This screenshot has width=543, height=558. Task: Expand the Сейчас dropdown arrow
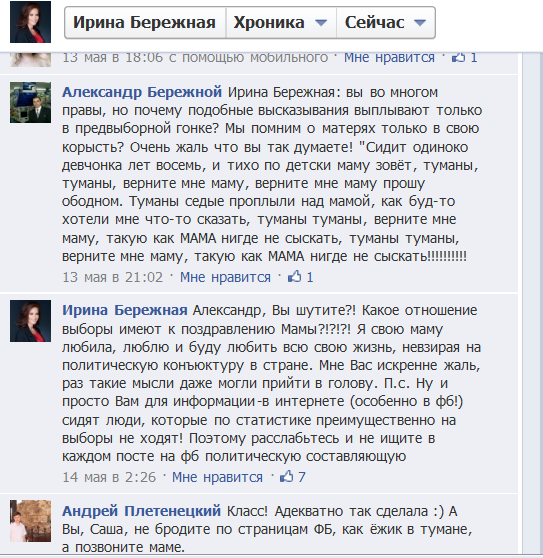click(420, 23)
